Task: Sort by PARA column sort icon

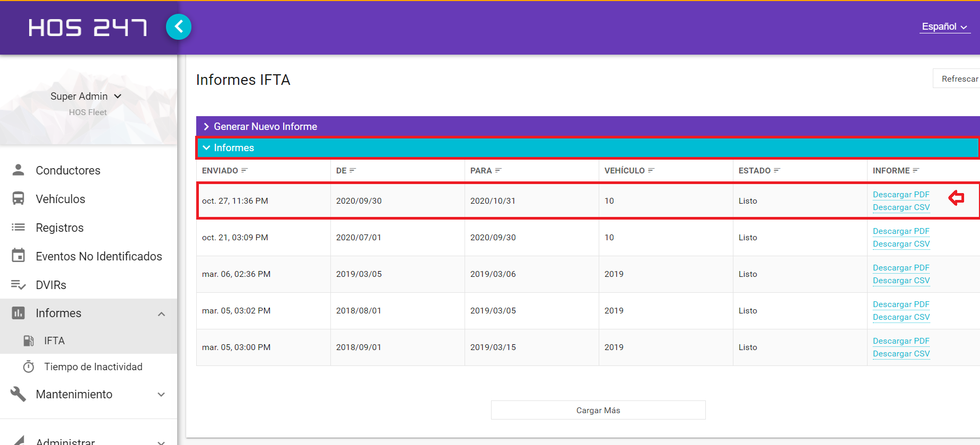Action: point(498,170)
